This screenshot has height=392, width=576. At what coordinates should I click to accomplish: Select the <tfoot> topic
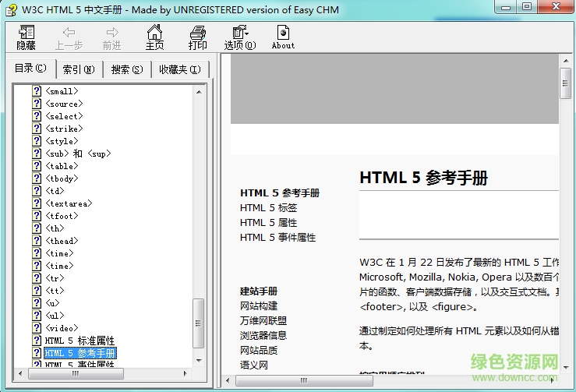[x=62, y=216]
